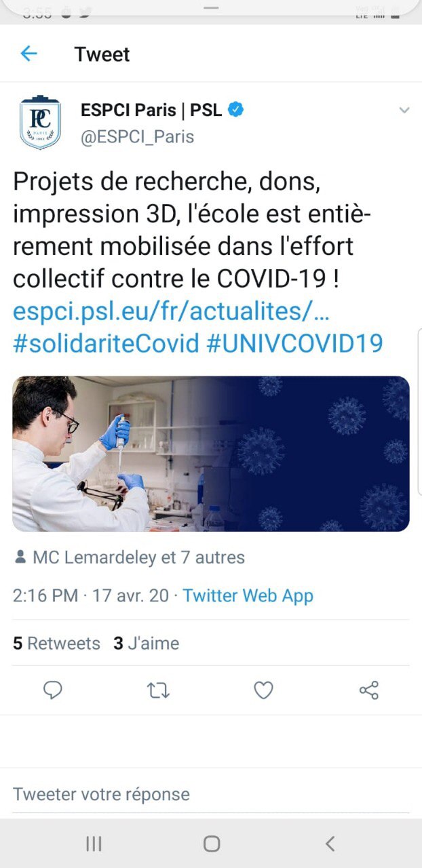
Task: Open the ESPCI Paris profile logo
Action: 40,122
